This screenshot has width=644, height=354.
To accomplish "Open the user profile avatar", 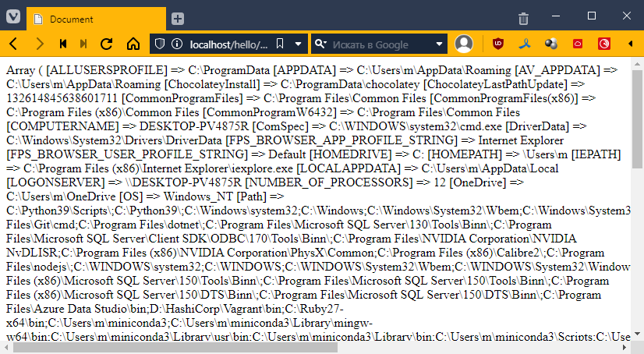I will (464, 44).
